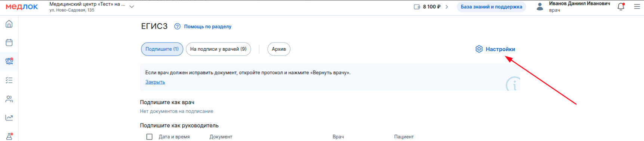Open the hamburger menu icon
644x141 pixels.
[x=637, y=7]
